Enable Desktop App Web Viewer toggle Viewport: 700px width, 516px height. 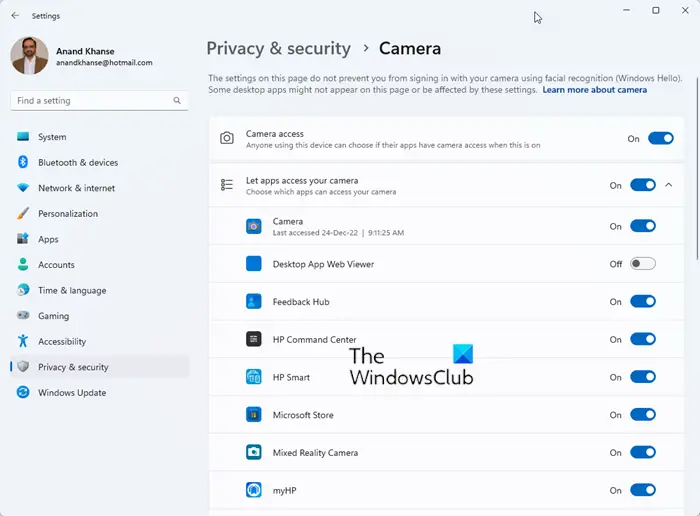point(643,264)
